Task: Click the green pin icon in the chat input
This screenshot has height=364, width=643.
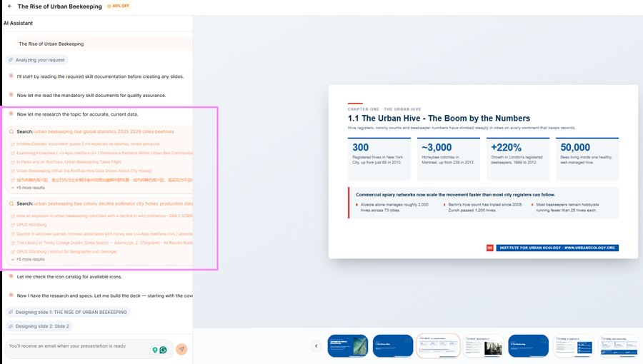Action: coord(155,350)
